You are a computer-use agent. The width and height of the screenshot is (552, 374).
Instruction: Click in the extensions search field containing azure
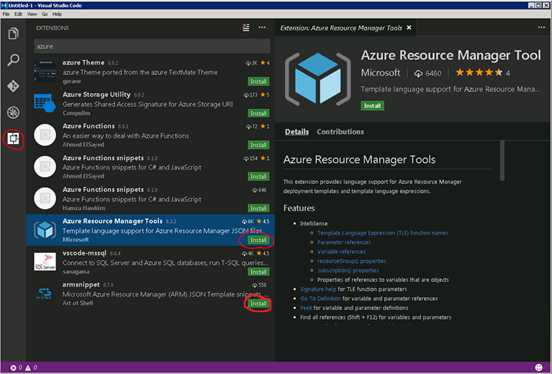click(152, 46)
